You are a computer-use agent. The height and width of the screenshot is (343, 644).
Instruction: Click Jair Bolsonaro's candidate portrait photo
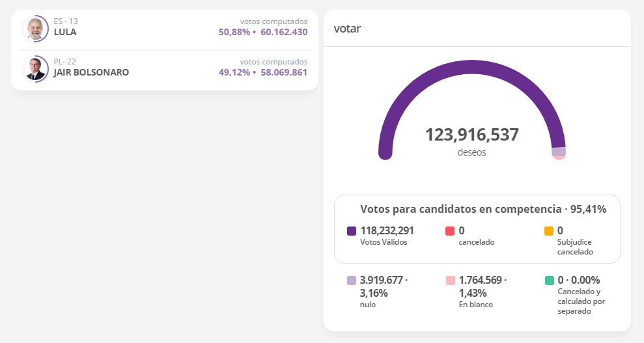tap(35, 68)
